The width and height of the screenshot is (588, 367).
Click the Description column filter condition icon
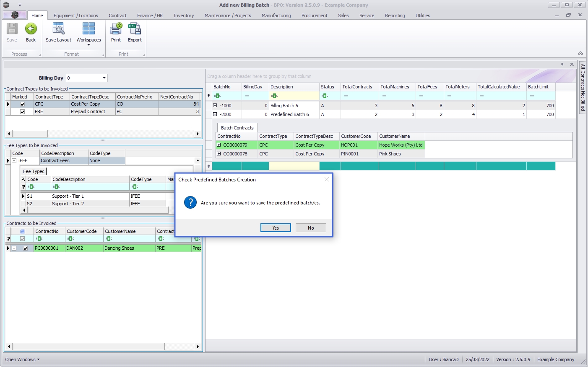pyautogui.click(x=274, y=96)
